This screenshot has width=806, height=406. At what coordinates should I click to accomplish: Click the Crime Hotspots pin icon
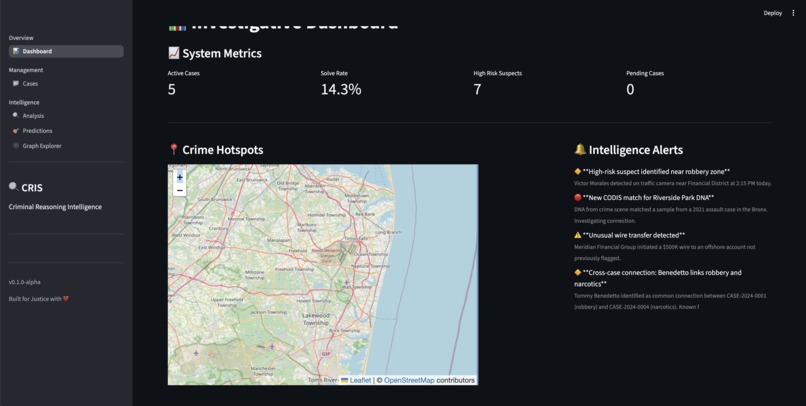click(174, 150)
